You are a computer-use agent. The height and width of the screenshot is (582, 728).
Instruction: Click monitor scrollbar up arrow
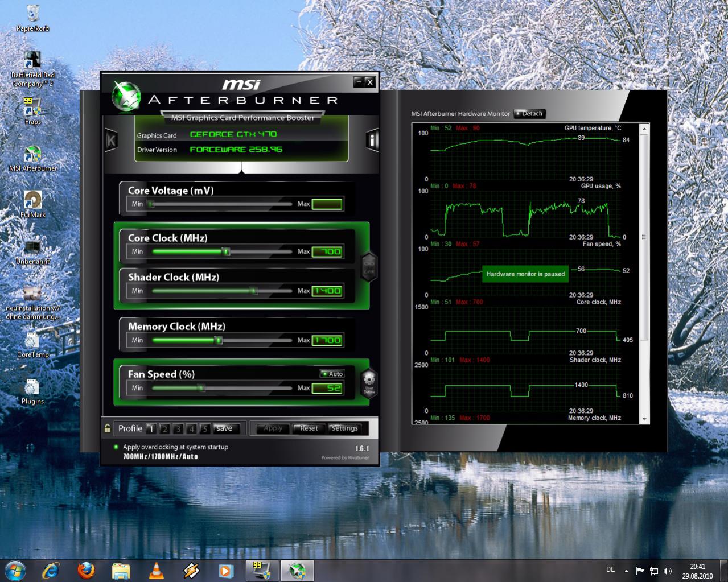pyautogui.click(x=644, y=129)
